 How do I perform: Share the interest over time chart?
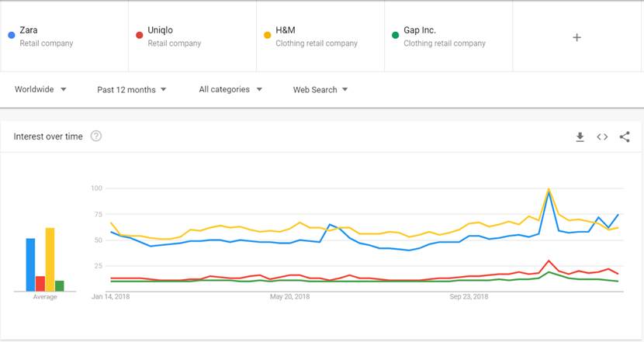click(625, 137)
